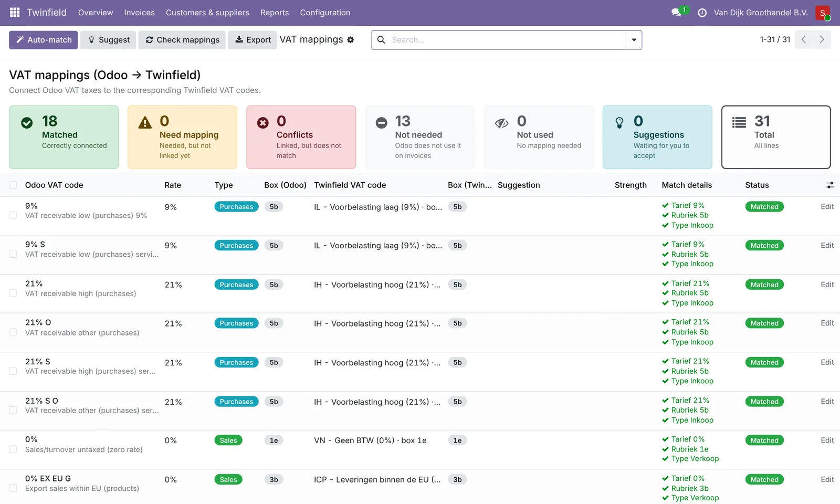Screen dimensions: 840x504
Task: Sort by the Status column header
Action: [x=757, y=185]
